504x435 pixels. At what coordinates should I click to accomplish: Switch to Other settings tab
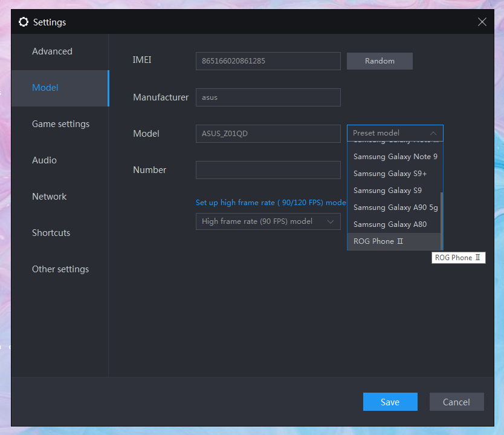tap(60, 269)
